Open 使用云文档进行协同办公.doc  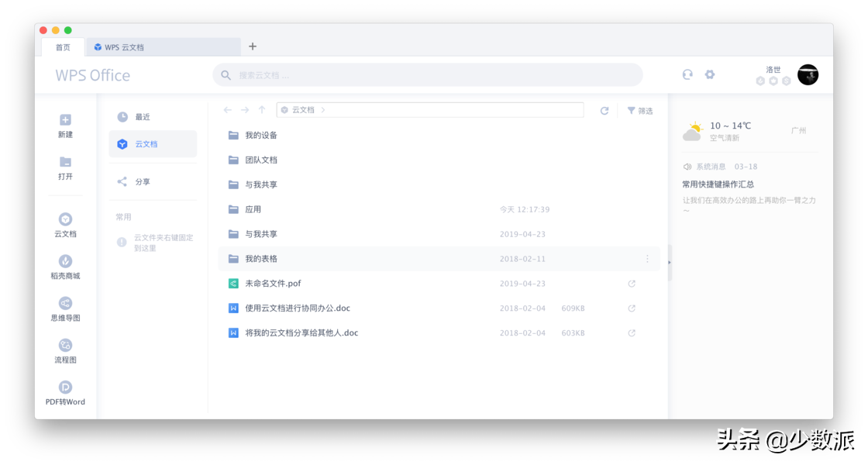[439, 308]
